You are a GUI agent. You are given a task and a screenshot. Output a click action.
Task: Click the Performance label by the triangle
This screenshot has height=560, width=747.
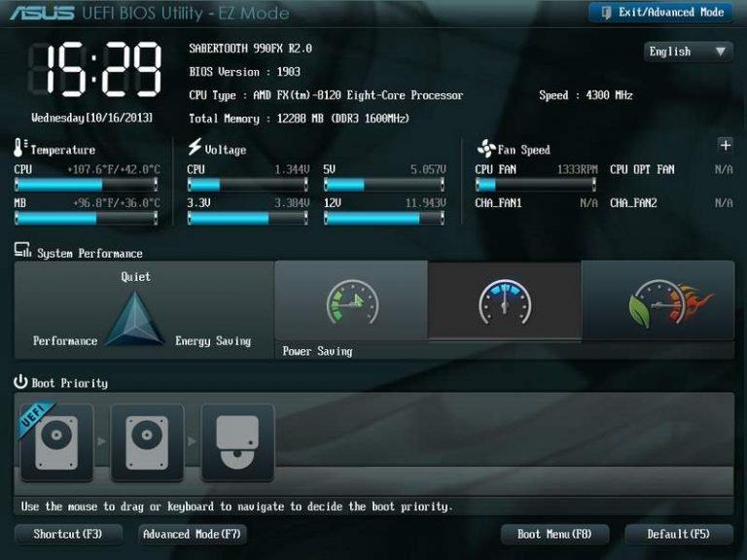pyautogui.click(x=65, y=341)
